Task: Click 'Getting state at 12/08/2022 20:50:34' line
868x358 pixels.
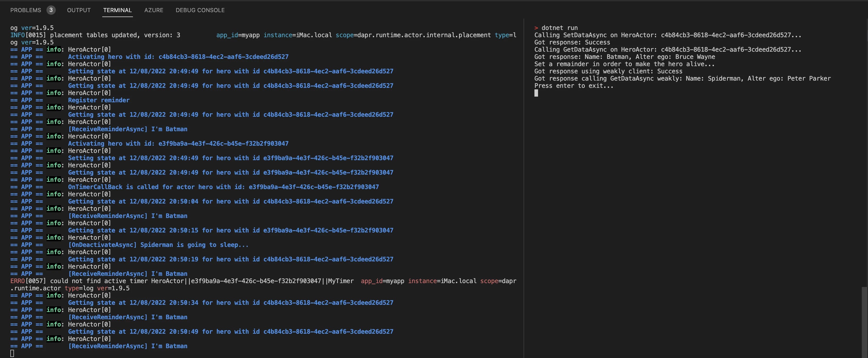Action: tap(231, 303)
